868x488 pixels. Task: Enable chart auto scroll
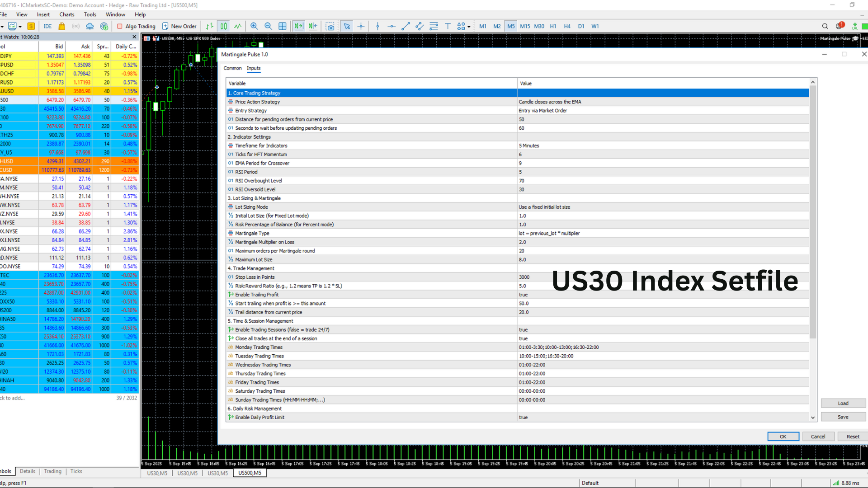[x=299, y=26]
